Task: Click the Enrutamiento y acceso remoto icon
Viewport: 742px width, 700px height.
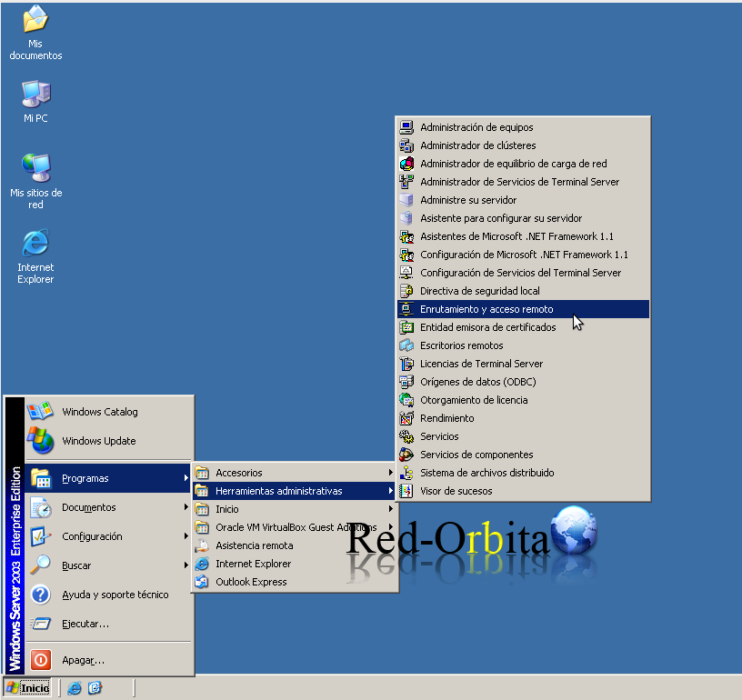Action: click(x=406, y=309)
